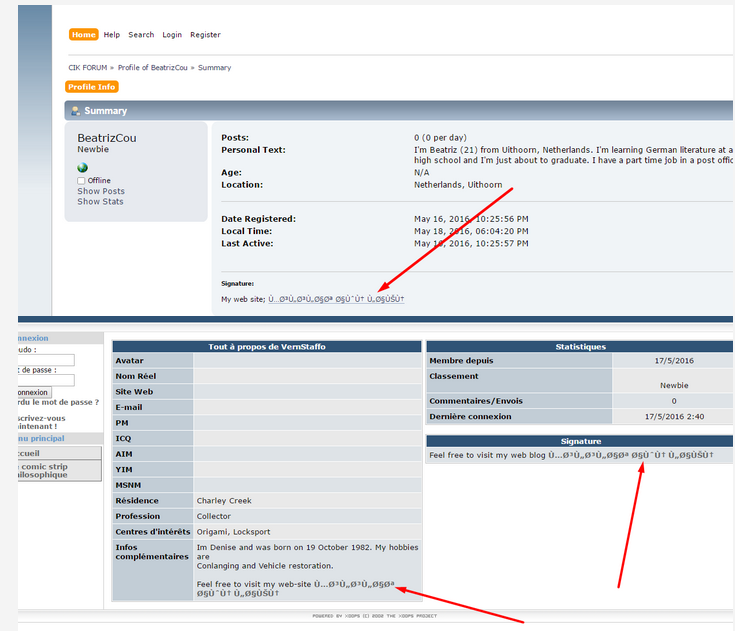This screenshot has height=631, width=735.
Task: Open the Home menu tab
Action: coord(84,35)
